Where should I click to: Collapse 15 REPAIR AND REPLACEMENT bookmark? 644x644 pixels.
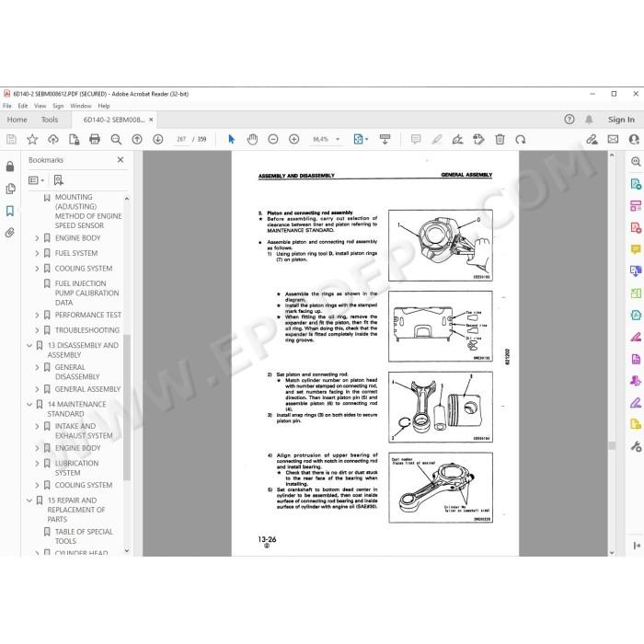[29, 500]
